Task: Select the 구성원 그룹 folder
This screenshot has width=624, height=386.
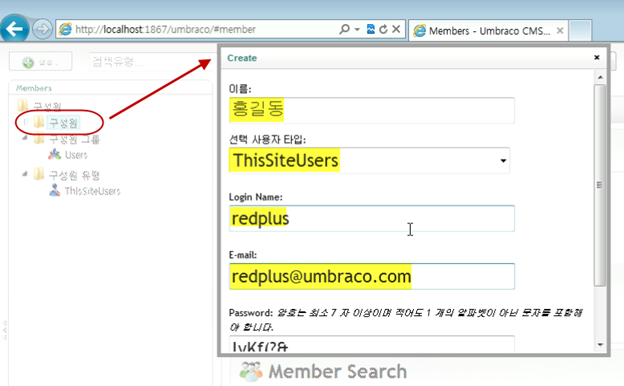Action: (x=74, y=139)
